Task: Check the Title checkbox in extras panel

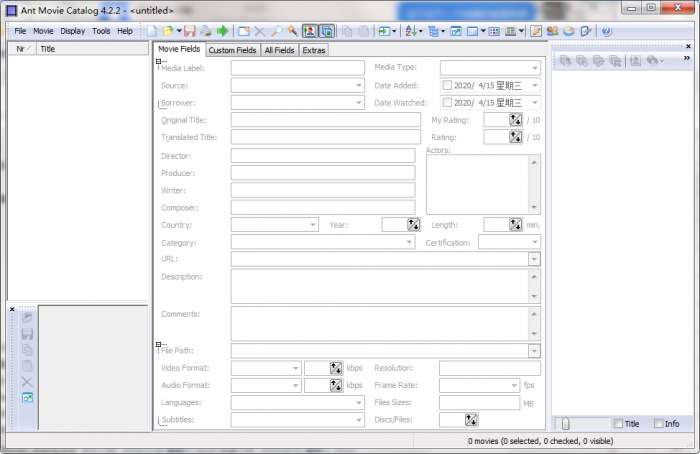Action: pos(618,424)
